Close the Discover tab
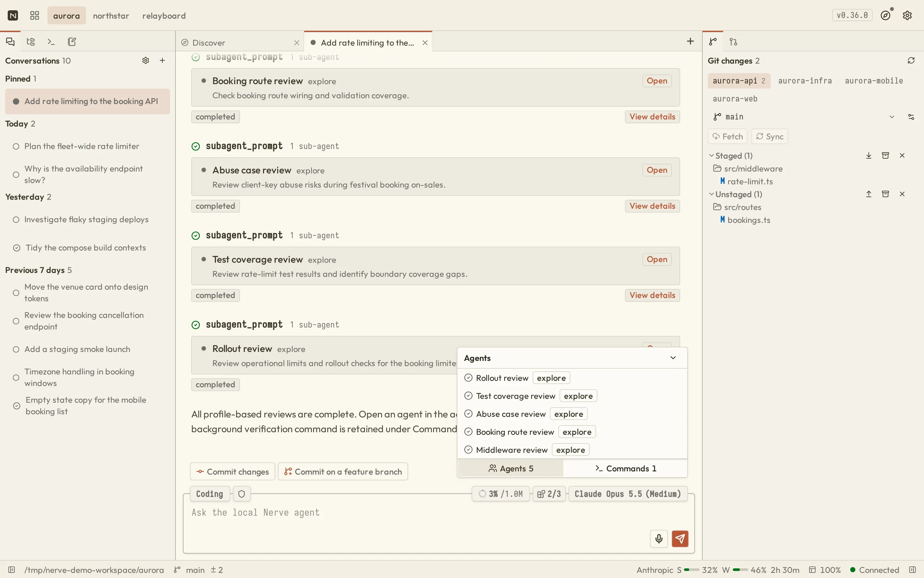 tap(297, 42)
